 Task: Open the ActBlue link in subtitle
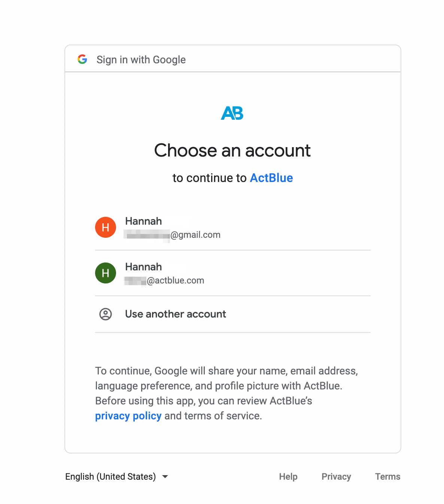pos(271,178)
